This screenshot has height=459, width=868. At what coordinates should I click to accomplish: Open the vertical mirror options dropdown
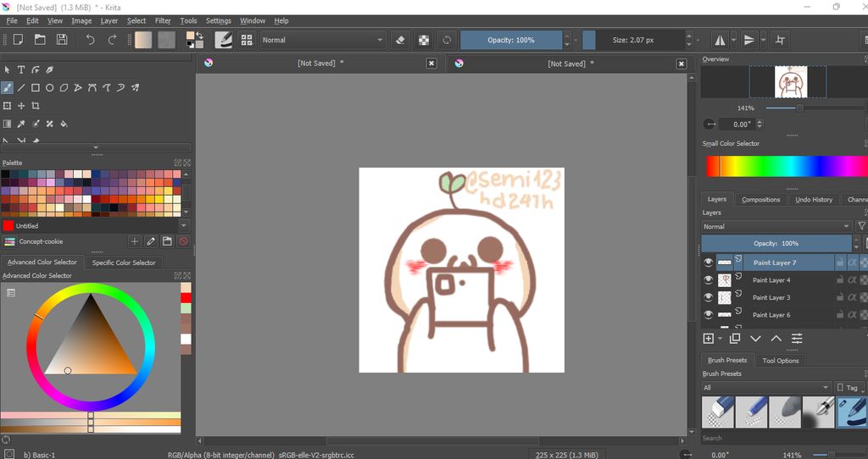[x=763, y=40]
